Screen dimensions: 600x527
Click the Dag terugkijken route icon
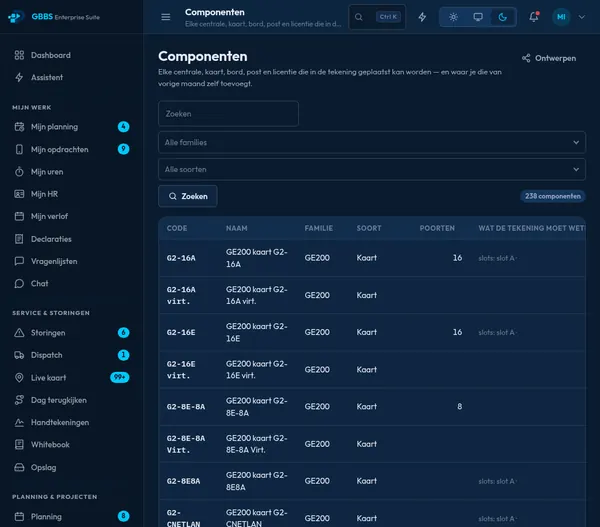coord(19,400)
